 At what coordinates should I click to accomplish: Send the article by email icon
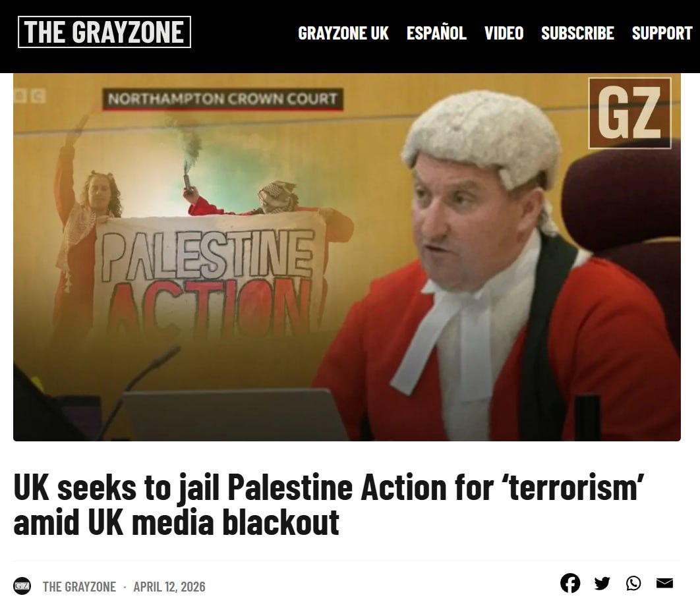tap(664, 583)
